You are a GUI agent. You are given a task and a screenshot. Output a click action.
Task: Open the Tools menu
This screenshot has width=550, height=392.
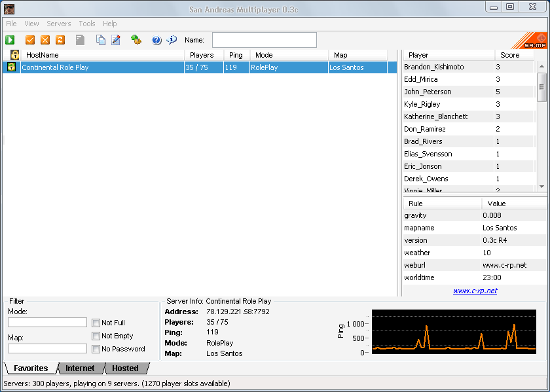pos(87,24)
